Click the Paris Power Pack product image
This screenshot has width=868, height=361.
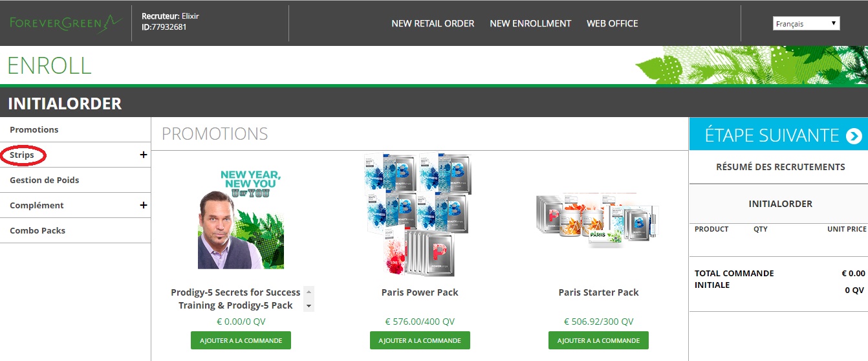[420, 215]
